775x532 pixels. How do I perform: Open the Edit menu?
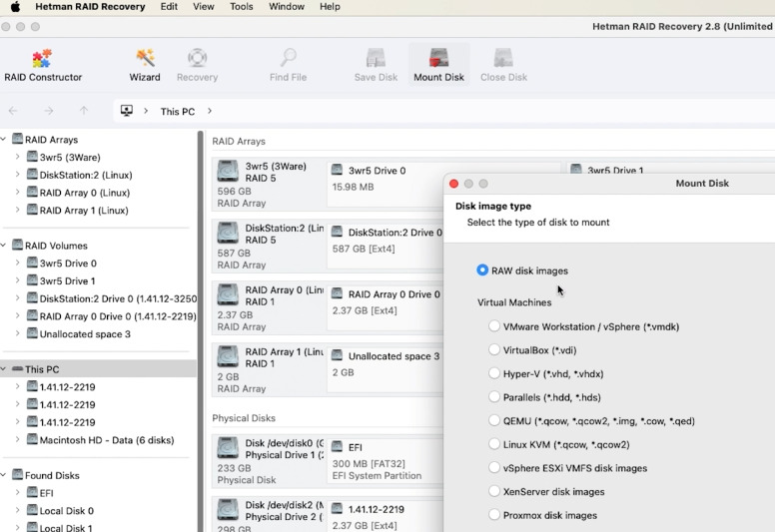click(169, 6)
